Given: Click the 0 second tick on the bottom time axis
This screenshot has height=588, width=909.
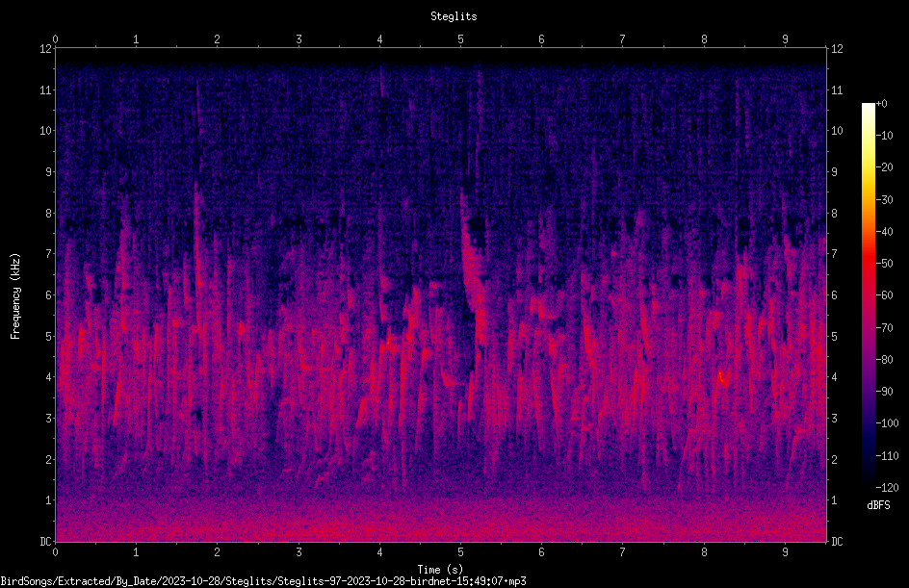Looking at the screenshot, I should coord(56,552).
